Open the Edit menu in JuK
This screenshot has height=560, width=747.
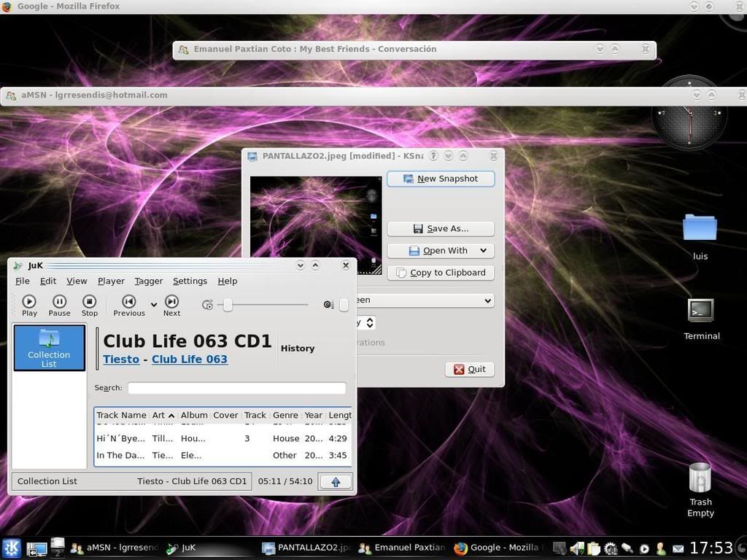pos(48,281)
